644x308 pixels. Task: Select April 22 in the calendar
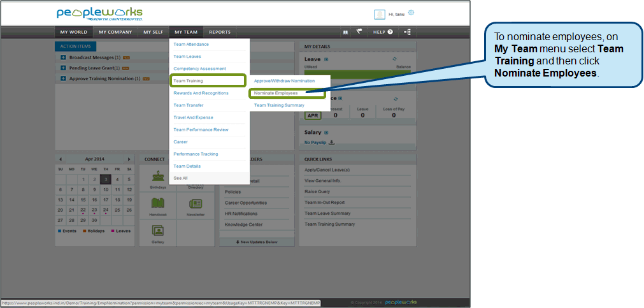click(83, 210)
